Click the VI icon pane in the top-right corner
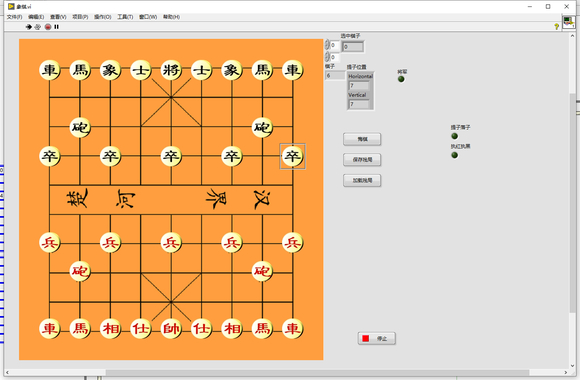The height and width of the screenshot is (380, 580). pos(569,22)
